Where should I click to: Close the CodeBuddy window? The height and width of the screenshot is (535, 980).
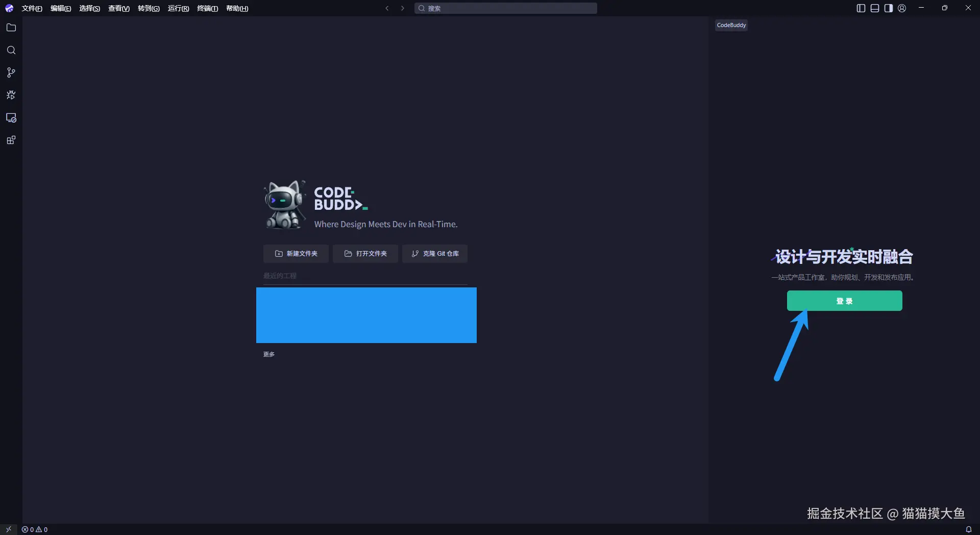[x=968, y=8]
